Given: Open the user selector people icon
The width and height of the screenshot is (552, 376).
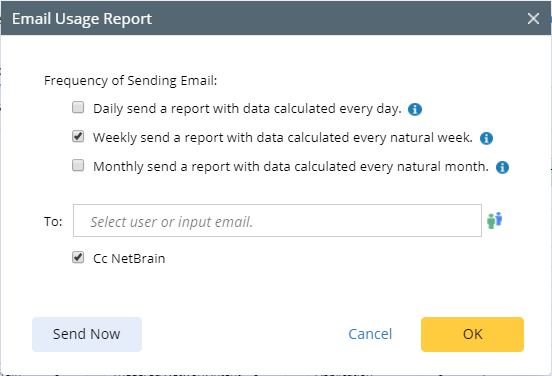Looking at the screenshot, I should pos(494,220).
